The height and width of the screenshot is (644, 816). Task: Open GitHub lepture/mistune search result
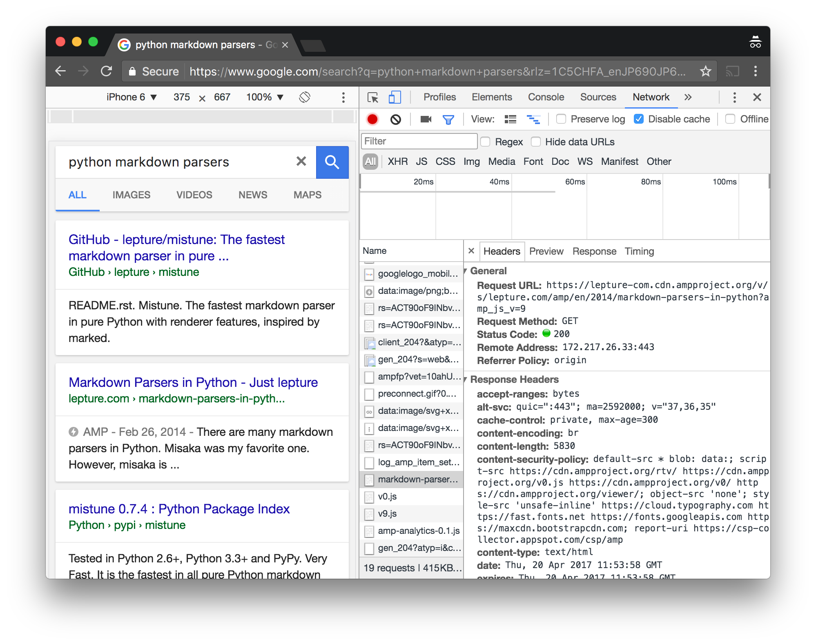[x=176, y=247]
